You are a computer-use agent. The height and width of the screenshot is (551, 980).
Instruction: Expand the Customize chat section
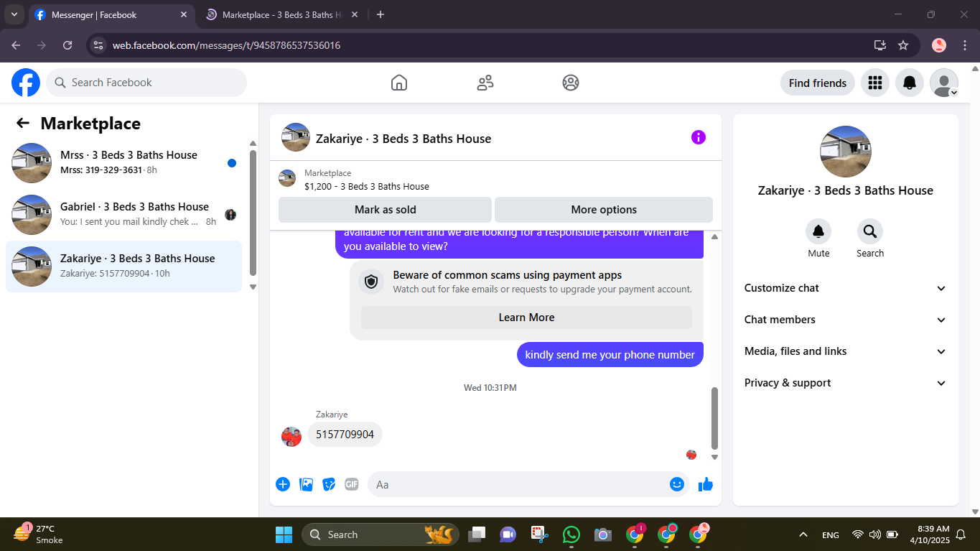[x=845, y=288]
